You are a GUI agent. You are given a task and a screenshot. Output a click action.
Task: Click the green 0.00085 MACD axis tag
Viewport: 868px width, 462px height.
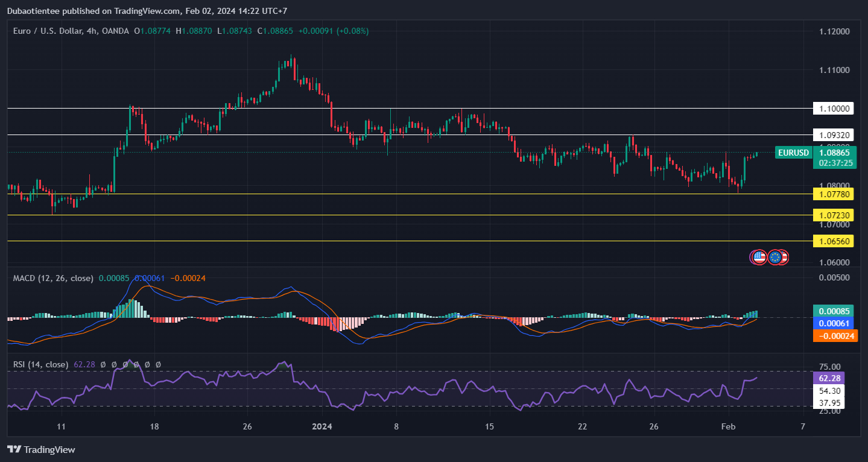(x=834, y=311)
